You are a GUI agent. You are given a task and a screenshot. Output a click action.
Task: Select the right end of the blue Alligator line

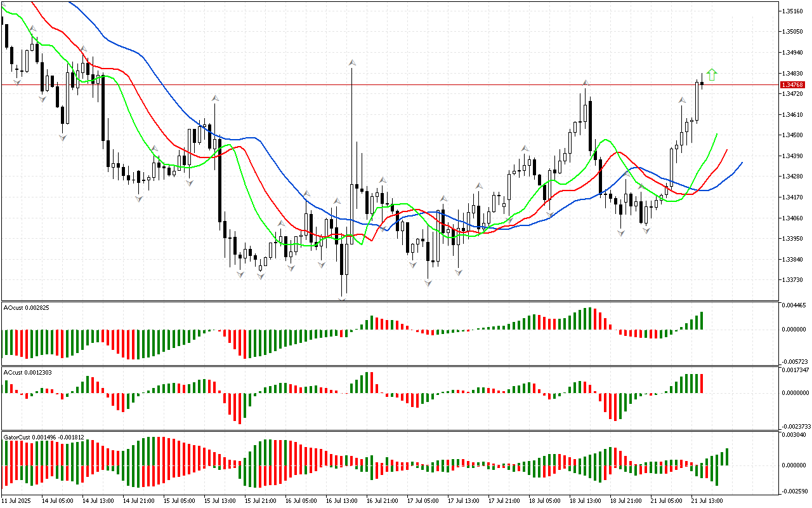tap(741, 163)
